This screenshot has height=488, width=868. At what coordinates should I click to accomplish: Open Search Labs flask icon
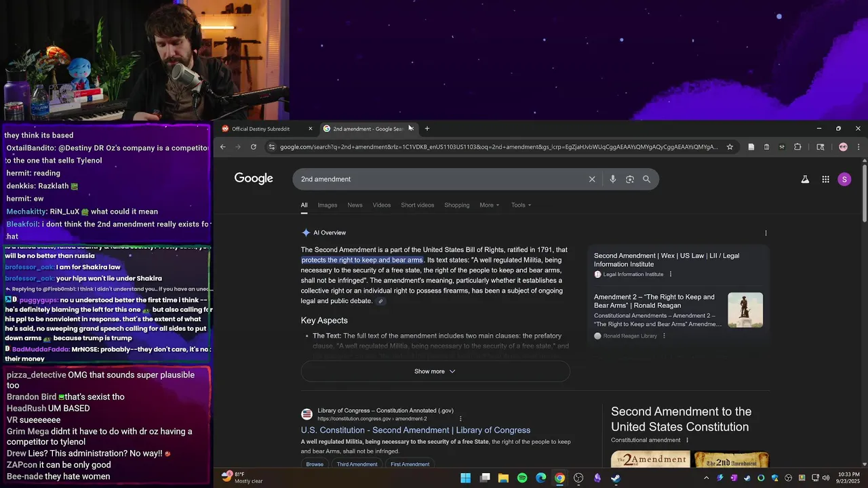click(x=805, y=179)
